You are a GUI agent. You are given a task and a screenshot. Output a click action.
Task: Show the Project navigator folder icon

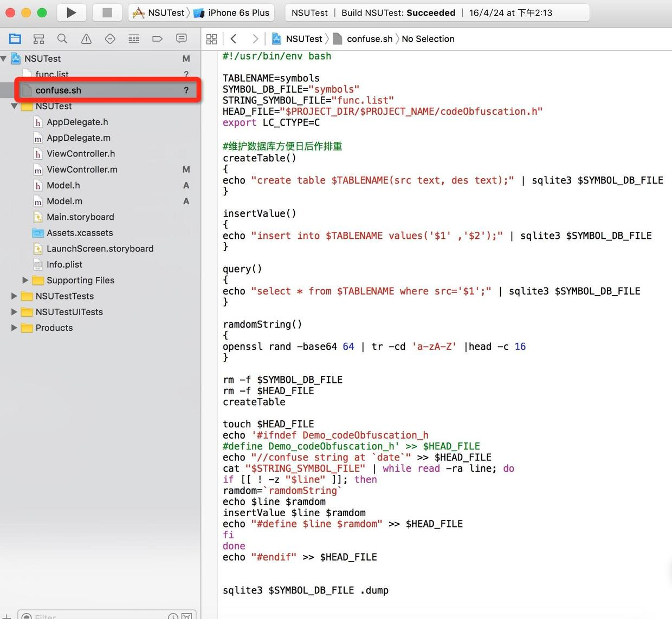click(15, 38)
